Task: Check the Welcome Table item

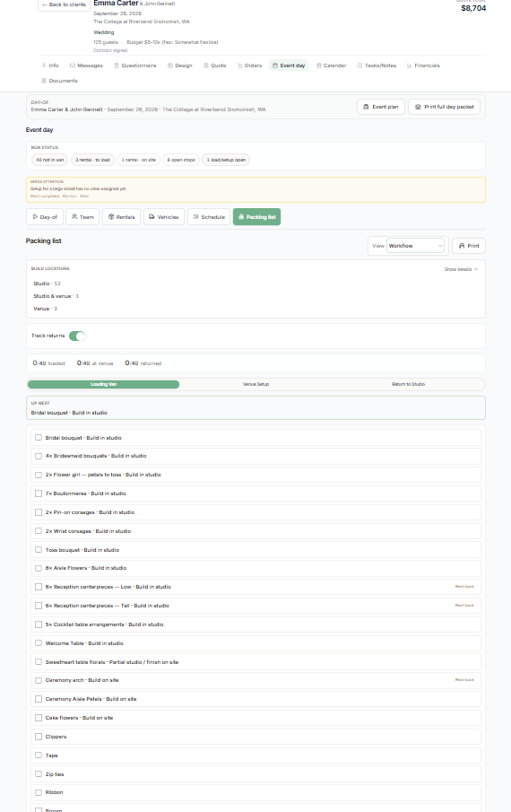Action: 39,643
